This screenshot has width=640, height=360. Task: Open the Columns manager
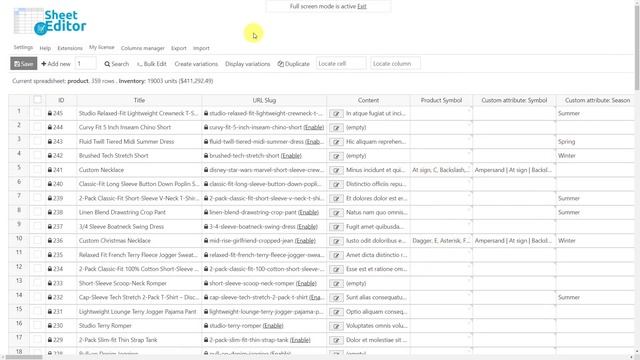pos(142,48)
